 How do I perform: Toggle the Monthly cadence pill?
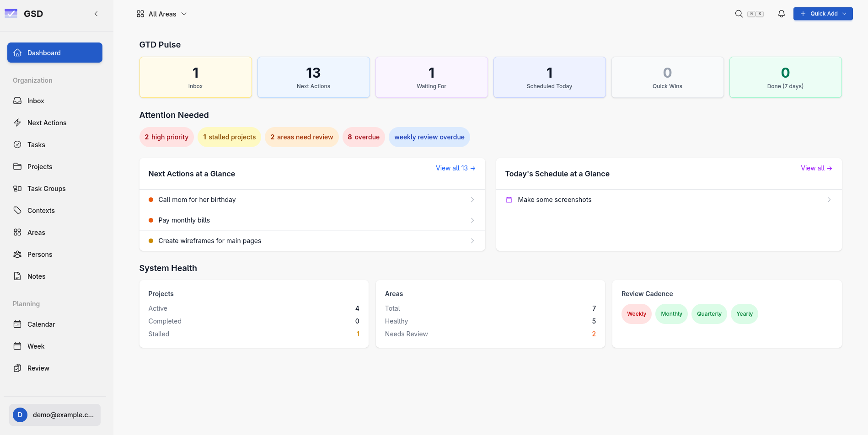(x=671, y=314)
